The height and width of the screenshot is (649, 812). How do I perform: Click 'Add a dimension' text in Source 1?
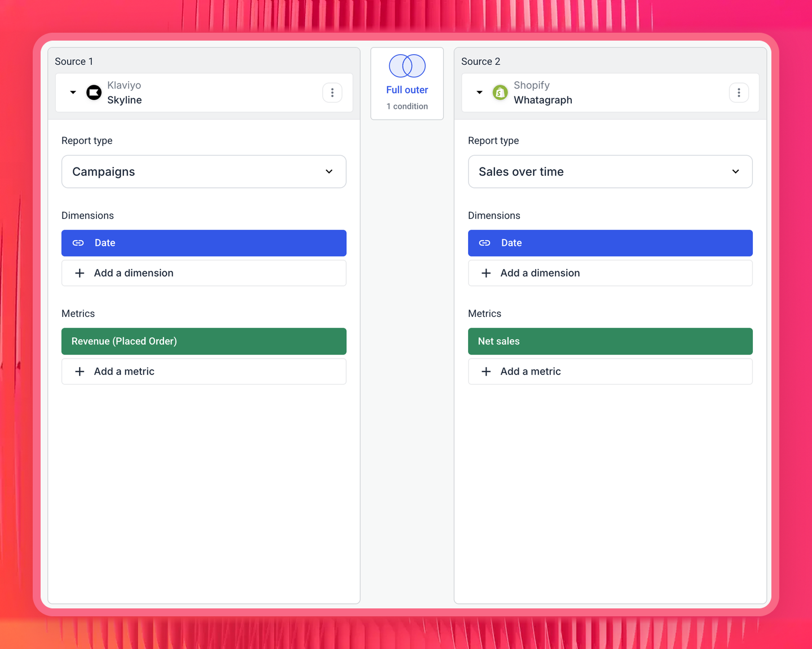click(x=134, y=273)
